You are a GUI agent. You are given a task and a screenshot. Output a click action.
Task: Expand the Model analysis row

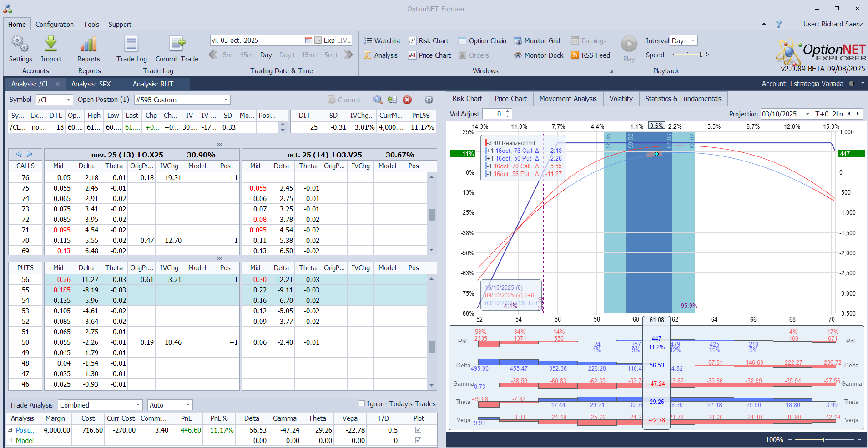point(10,440)
